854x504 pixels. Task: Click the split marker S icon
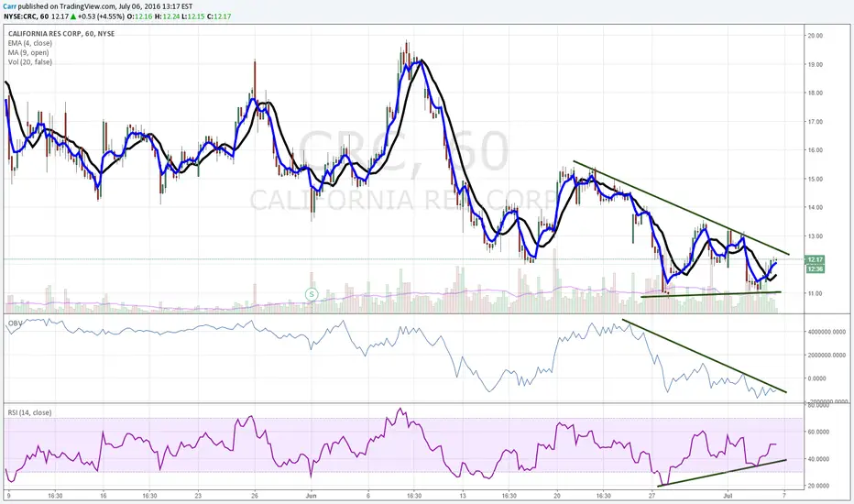click(312, 294)
